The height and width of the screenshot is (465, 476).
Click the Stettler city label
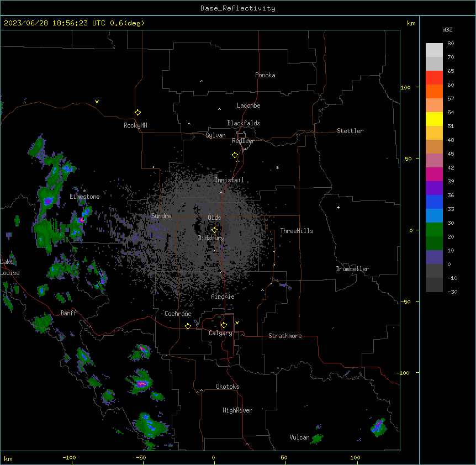coord(350,131)
